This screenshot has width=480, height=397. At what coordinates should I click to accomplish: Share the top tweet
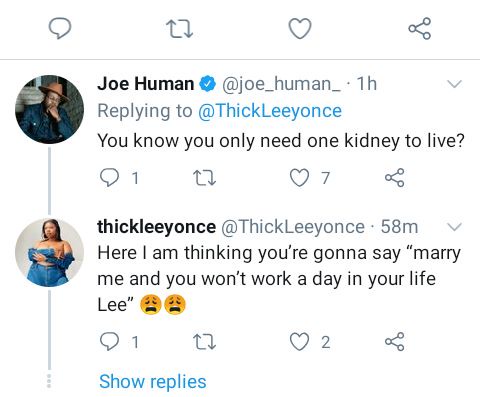tap(420, 28)
